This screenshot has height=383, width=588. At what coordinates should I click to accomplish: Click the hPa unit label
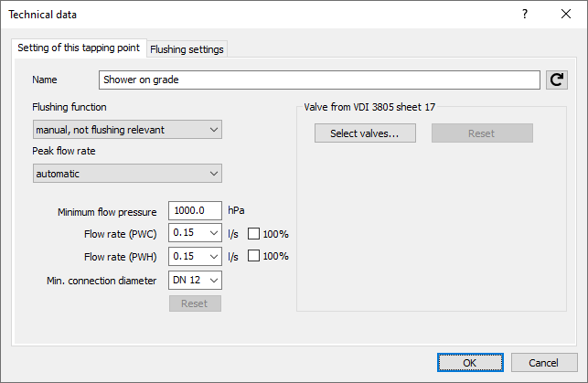pyautogui.click(x=236, y=210)
